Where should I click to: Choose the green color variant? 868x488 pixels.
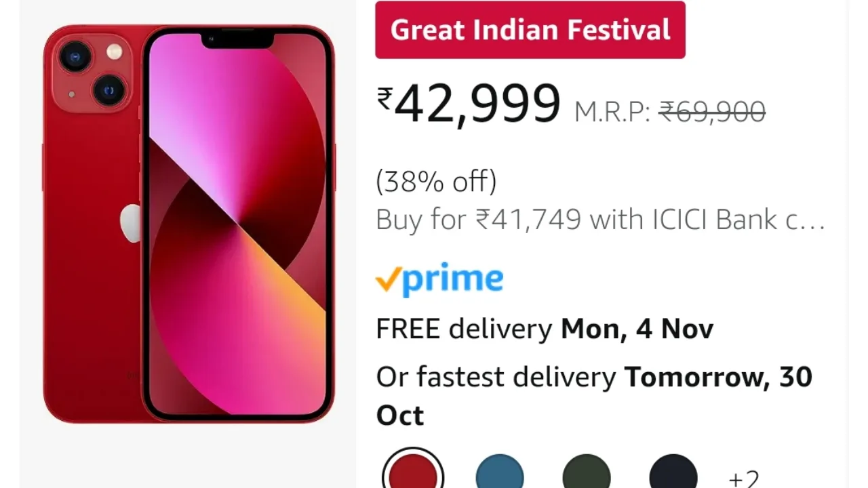587,472
